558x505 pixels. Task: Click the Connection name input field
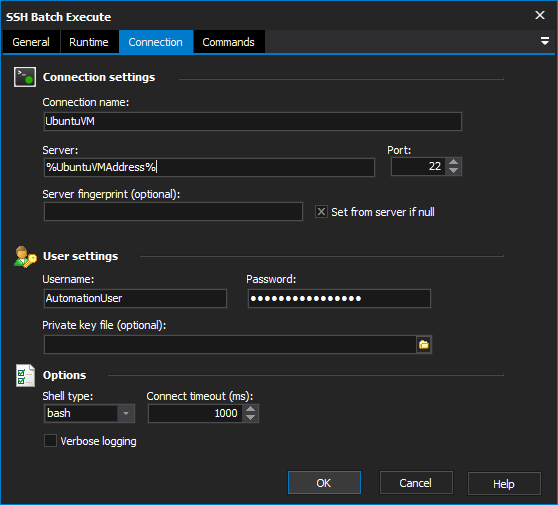(x=253, y=121)
